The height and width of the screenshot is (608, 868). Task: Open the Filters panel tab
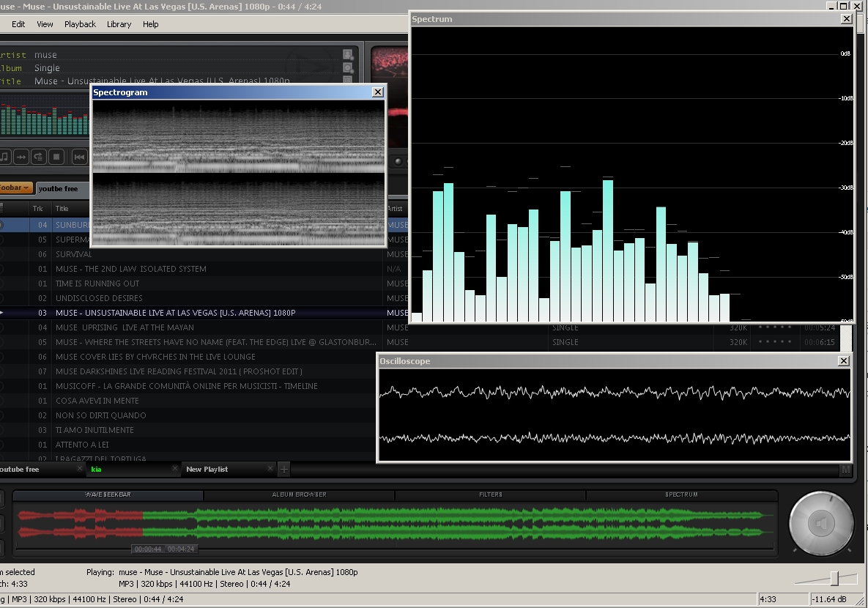(x=491, y=494)
